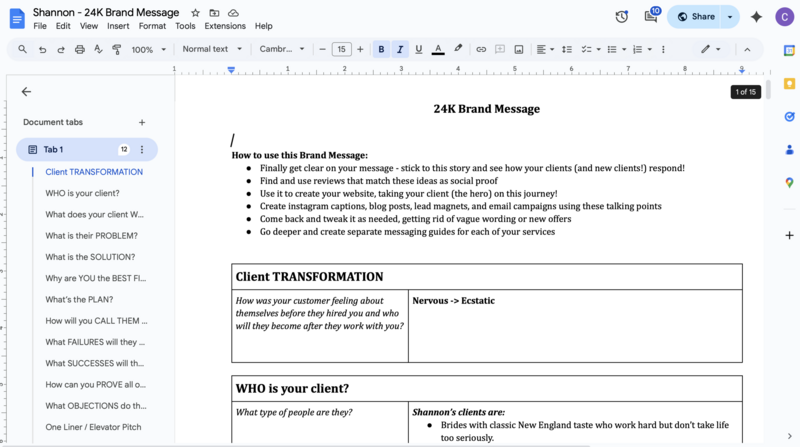Jump to What is their PROBLEM? outline
This screenshot has width=800, height=447.
(91, 236)
